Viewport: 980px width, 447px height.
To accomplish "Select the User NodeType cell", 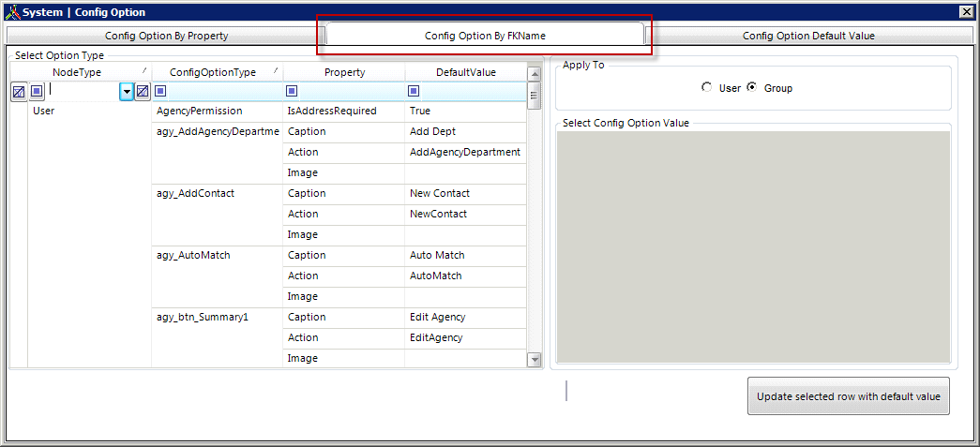I will 89,234.
